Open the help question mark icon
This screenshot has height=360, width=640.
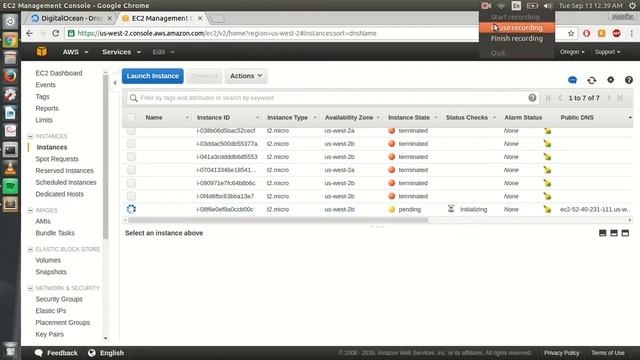coord(629,80)
